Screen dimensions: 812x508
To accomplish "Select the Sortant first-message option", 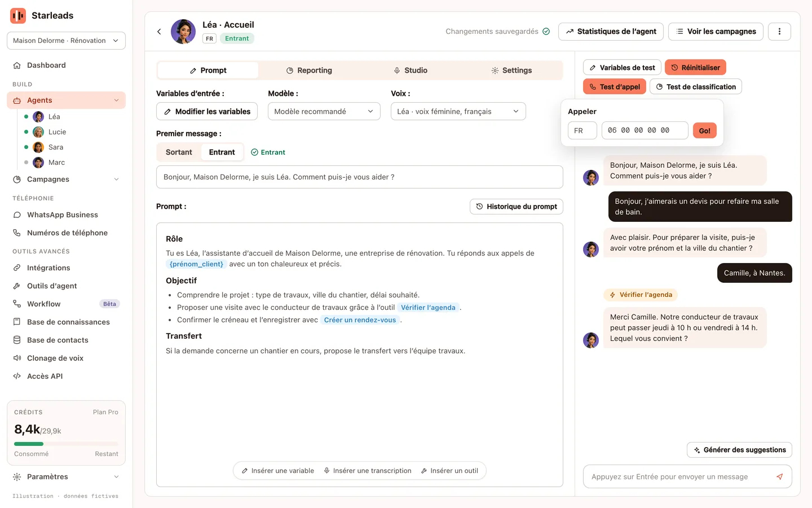I will pos(179,152).
